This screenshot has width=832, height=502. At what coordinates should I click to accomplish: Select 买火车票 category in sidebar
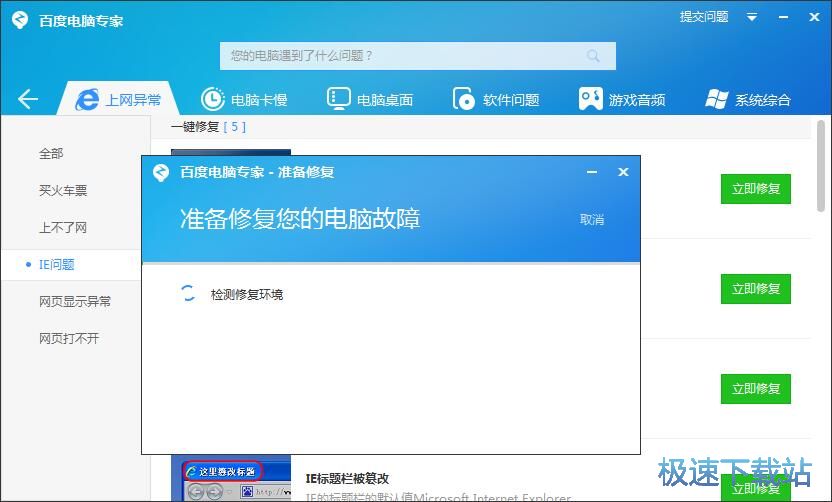click(x=63, y=191)
